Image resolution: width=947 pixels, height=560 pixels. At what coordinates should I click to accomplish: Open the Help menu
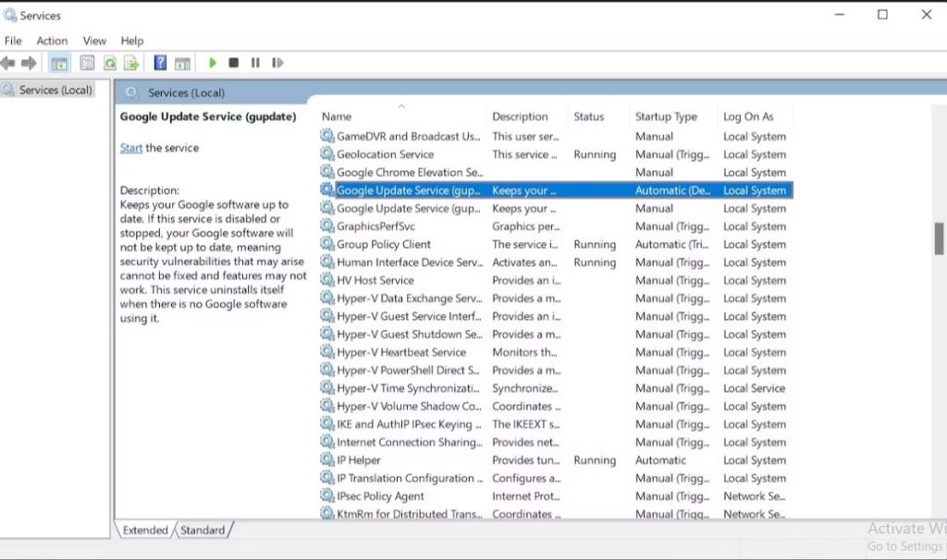[x=131, y=41]
